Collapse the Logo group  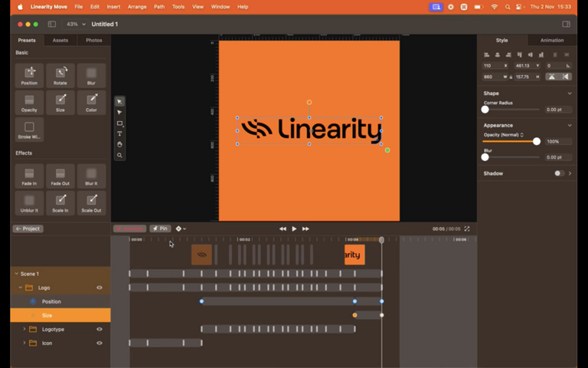[20, 287]
